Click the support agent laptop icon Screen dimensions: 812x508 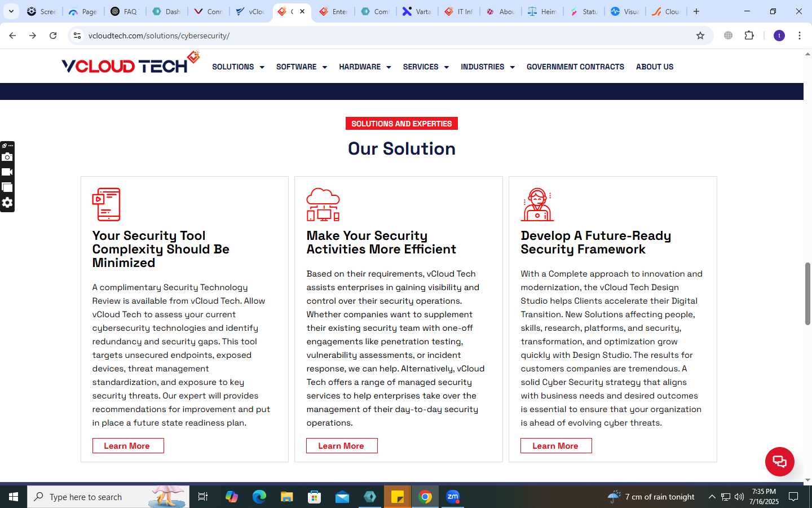tap(537, 204)
